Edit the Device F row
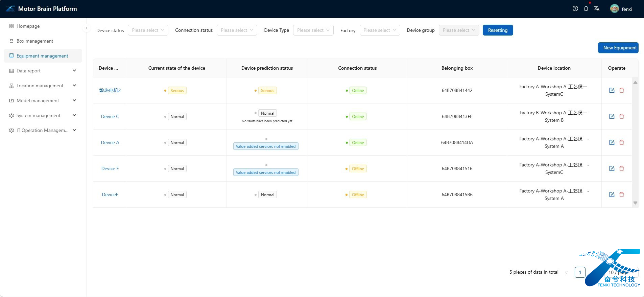The image size is (644, 297). pos(612,168)
